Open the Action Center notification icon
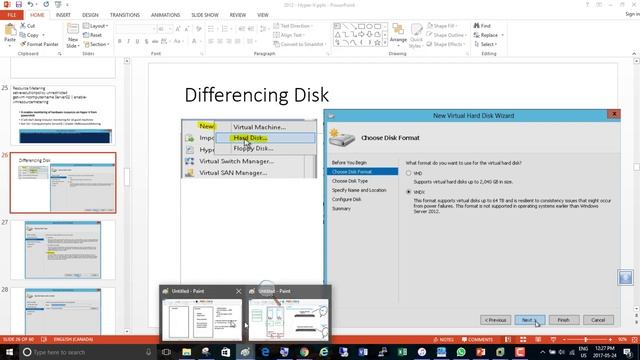Image resolution: width=640 pixels, height=360 pixels. 628,352
